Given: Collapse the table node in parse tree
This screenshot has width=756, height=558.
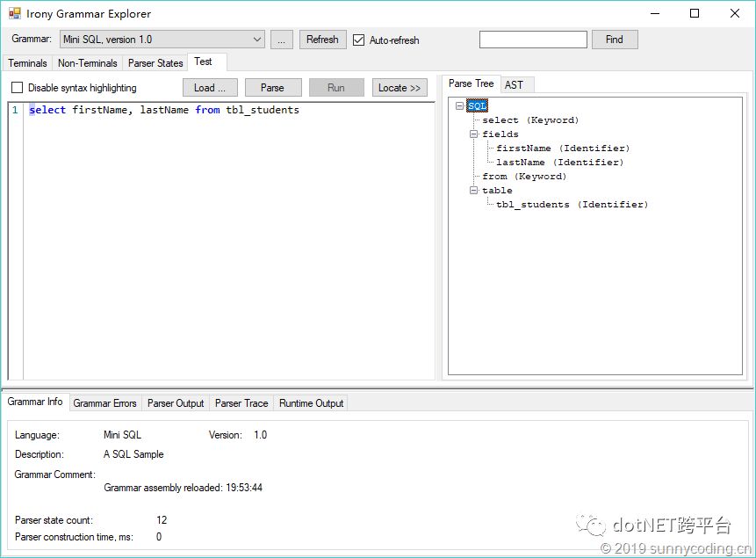Looking at the screenshot, I should click(474, 191).
